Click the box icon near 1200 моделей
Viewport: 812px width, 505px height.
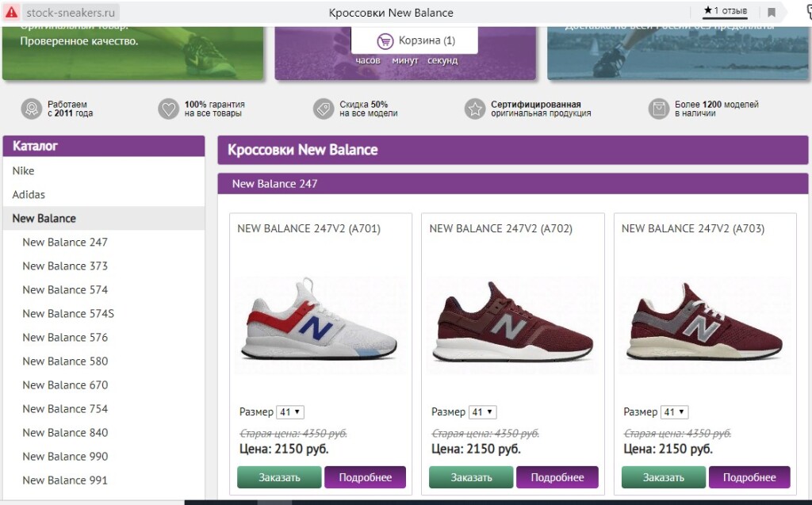tap(658, 109)
